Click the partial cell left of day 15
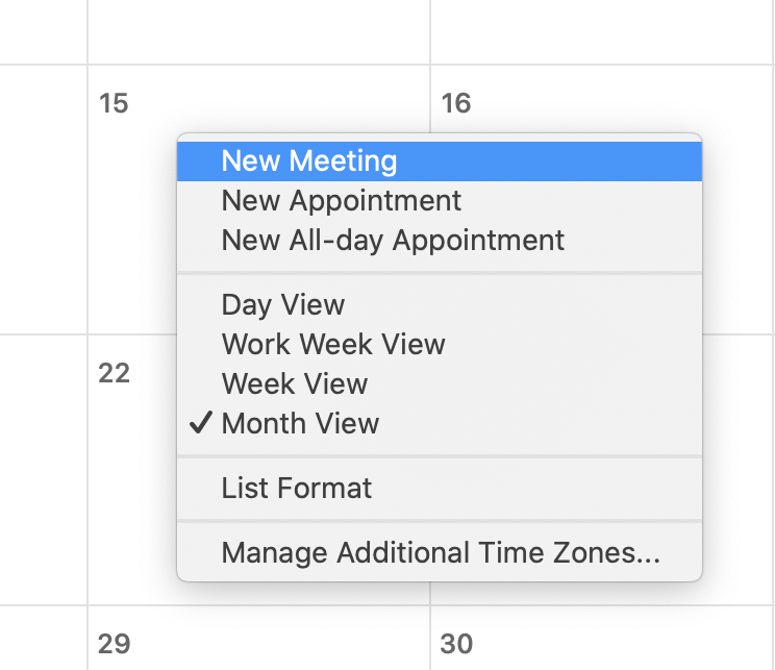The image size is (775, 670). pos(42,200)
